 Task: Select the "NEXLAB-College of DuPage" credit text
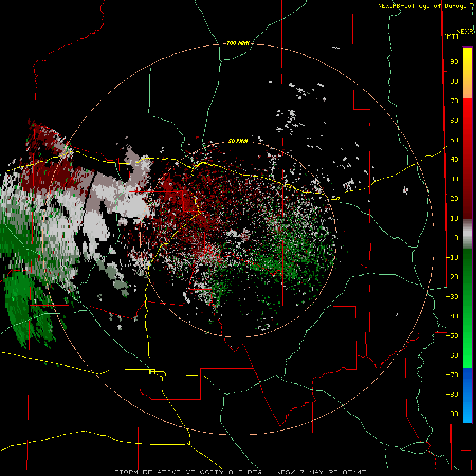pos(422,6)
